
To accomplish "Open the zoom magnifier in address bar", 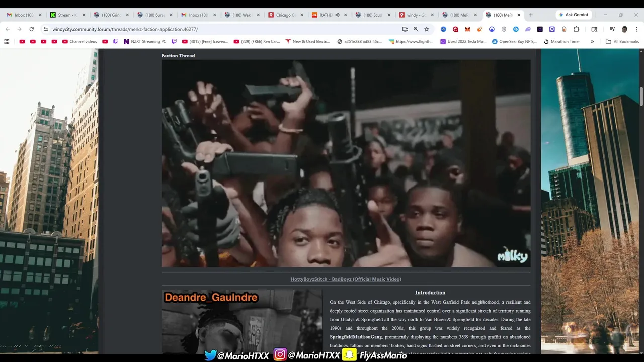I will 416,29.
